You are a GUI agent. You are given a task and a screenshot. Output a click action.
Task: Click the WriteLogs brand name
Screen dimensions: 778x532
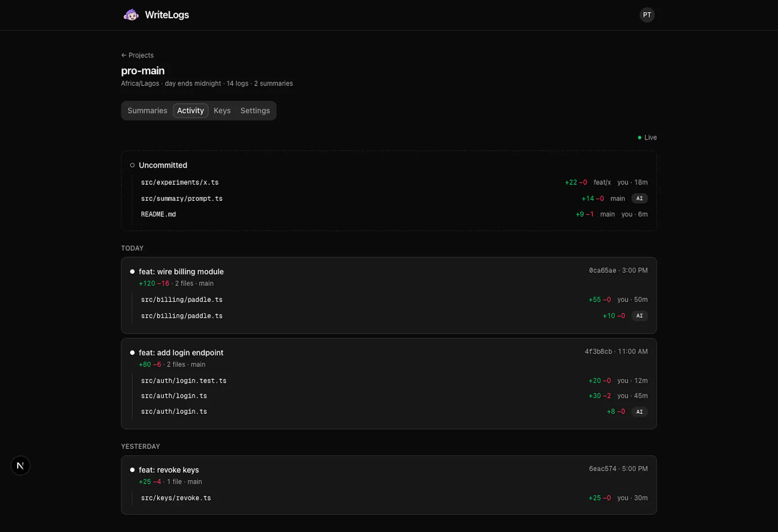(x=167, y=15)
